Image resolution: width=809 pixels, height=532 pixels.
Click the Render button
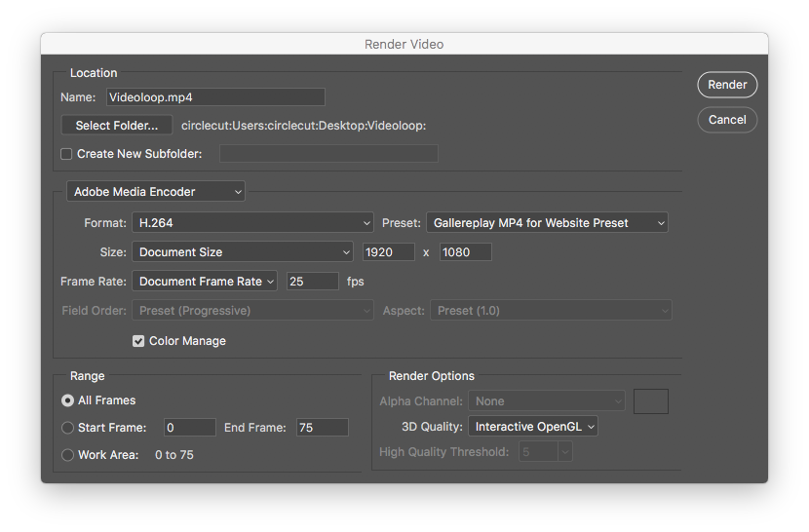pyautogui.click(x=727, y=85)
